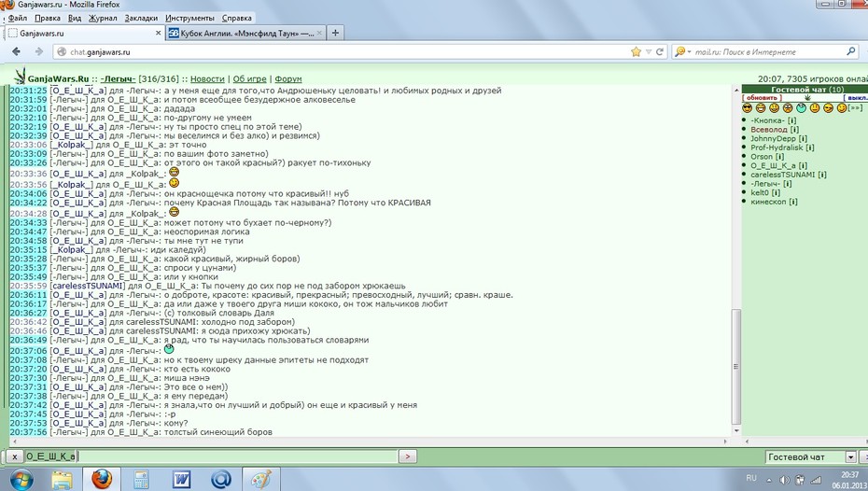Open Форум link in header

[x=288, y=79]
